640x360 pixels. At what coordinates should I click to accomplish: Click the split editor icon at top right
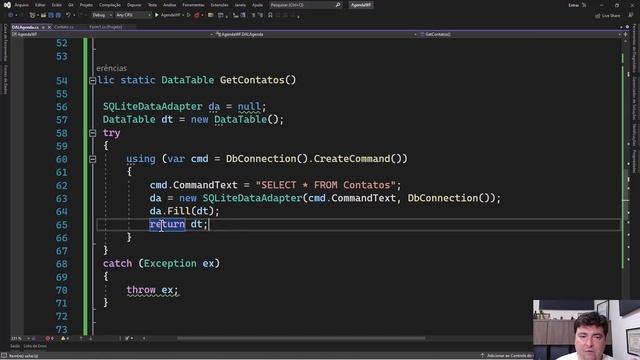click(626, 34)
